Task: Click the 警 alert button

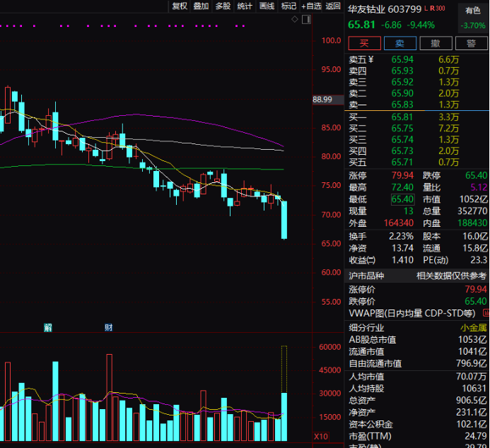Action: [x=471, y=43]
